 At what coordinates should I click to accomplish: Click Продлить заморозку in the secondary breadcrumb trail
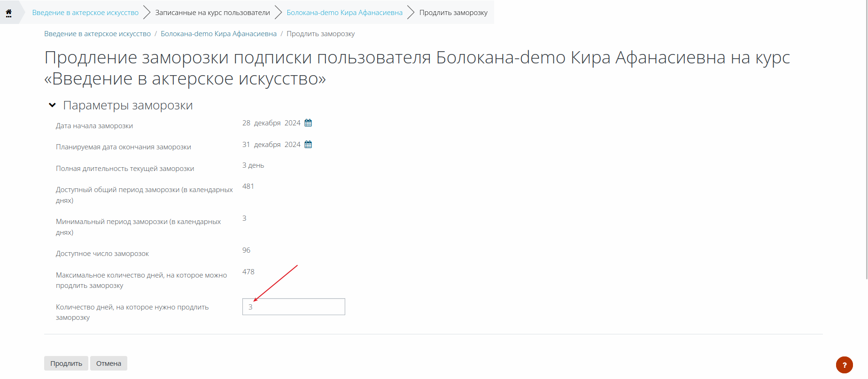[x=320, y=34]
